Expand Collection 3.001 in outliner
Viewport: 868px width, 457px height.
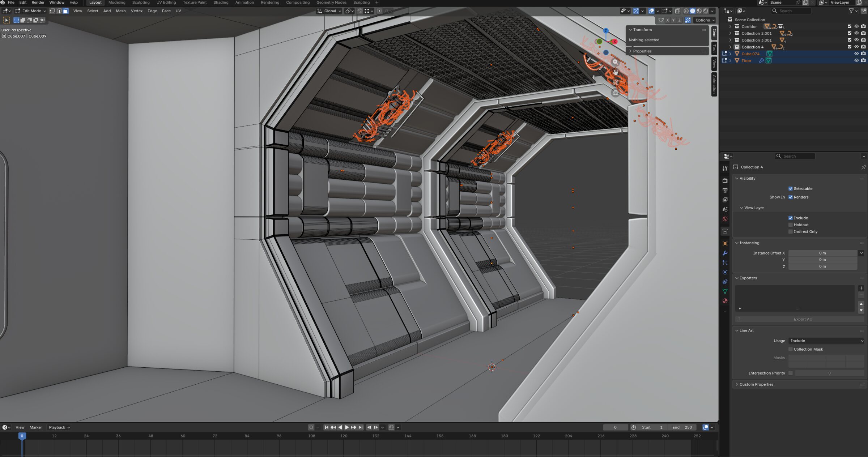click(730, 40)
